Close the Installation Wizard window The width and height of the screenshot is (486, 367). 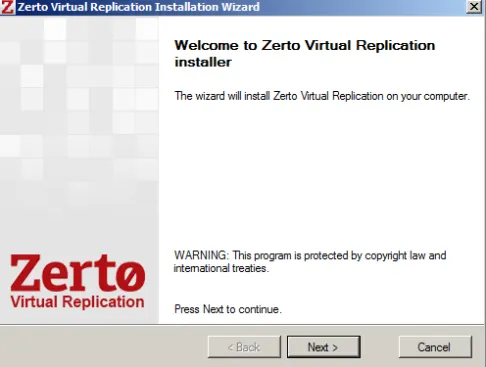tap(474, 7)
